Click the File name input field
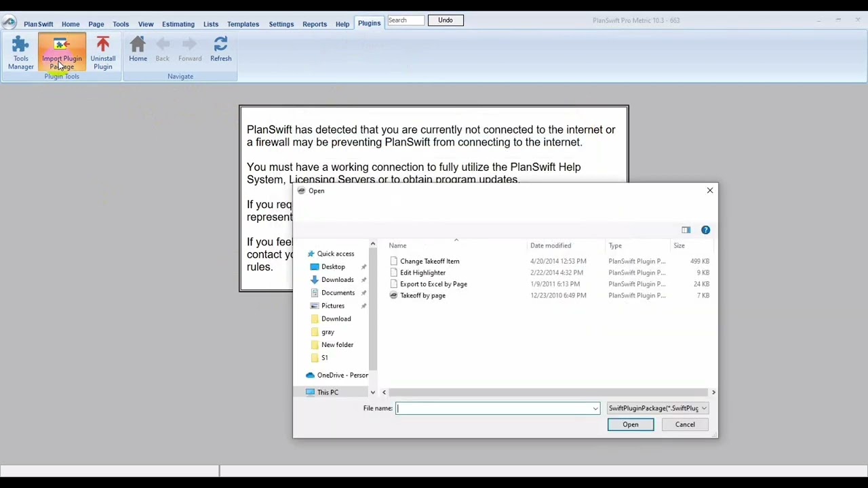 coord(498,408)
